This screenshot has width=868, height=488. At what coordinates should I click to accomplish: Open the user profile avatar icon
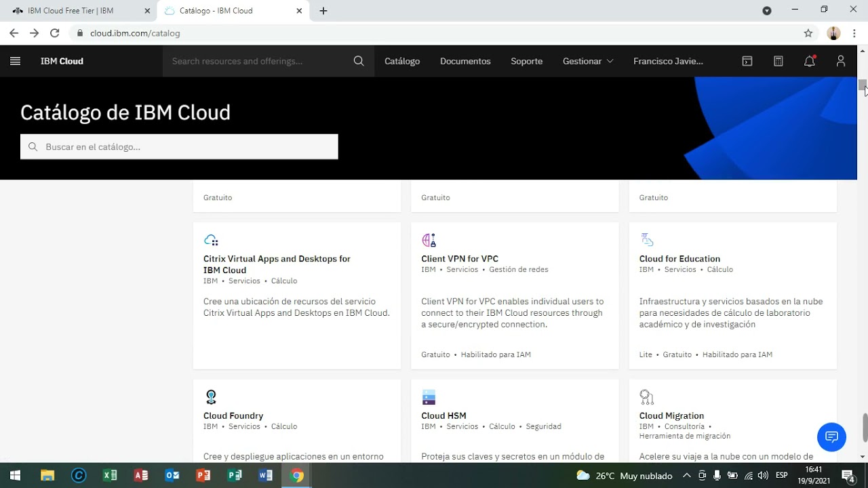click(841, 61)
